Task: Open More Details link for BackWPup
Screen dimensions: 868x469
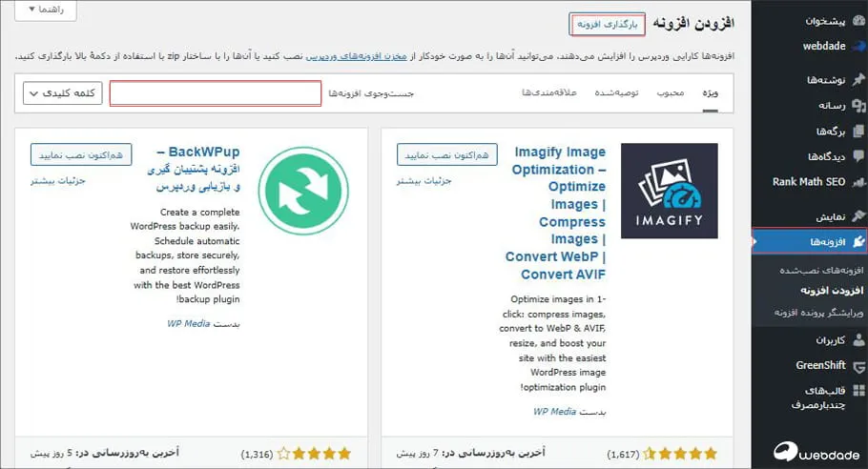Action: (58, 181)
